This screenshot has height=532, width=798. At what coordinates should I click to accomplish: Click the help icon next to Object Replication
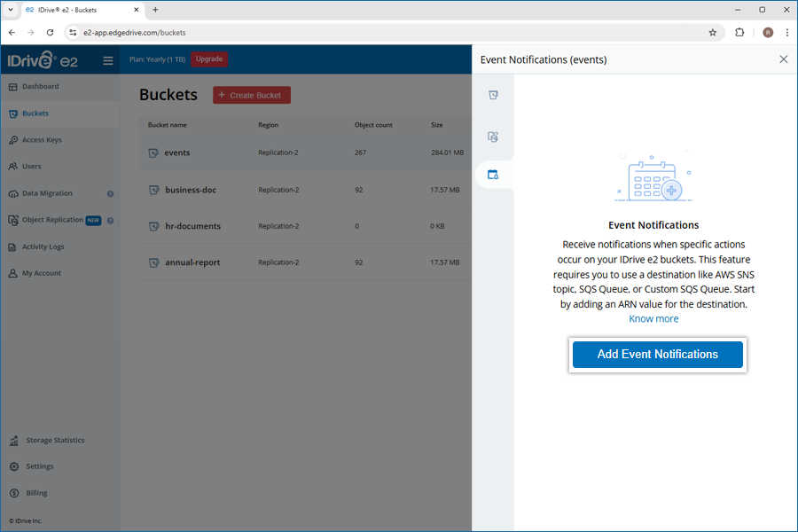click(111, 221)
